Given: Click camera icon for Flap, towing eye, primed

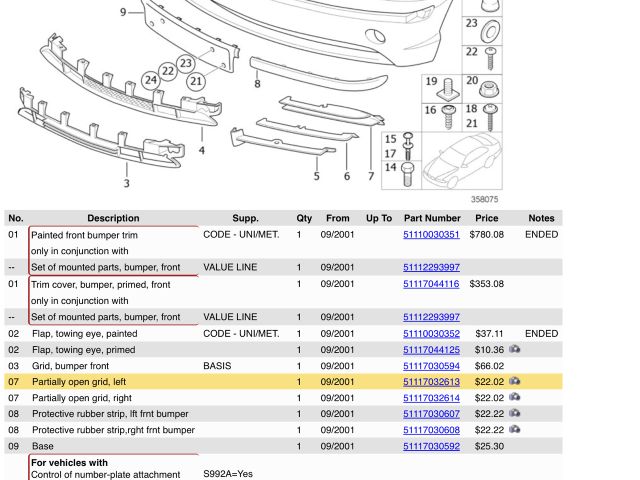Looking at the screenshot, I should (514, 350).
